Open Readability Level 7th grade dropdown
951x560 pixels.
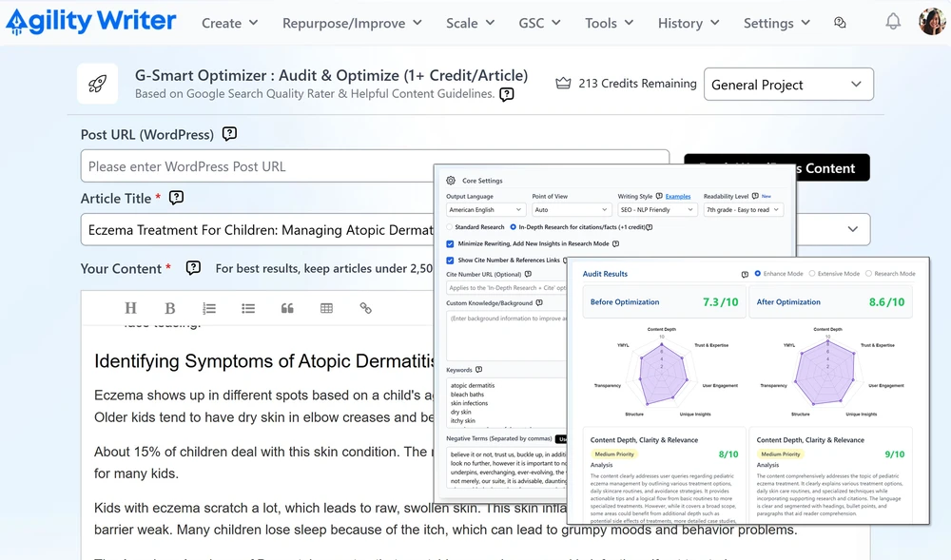(743, 210)
